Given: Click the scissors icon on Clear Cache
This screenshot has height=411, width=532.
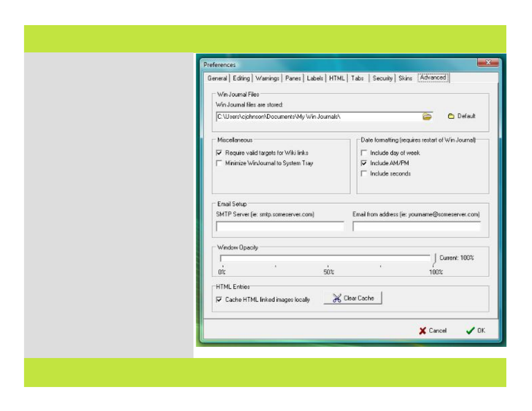Looking at the screenshot, I should 337,298.
